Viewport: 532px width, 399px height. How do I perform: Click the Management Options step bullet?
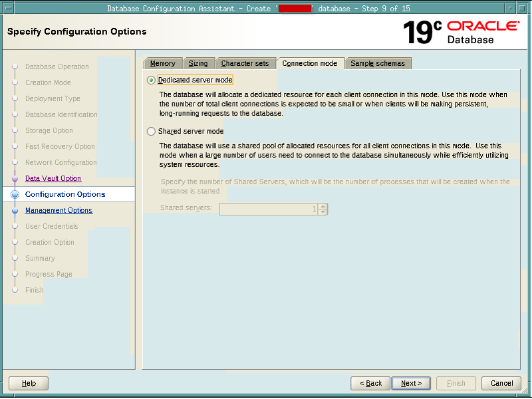[x=15, y=211]
